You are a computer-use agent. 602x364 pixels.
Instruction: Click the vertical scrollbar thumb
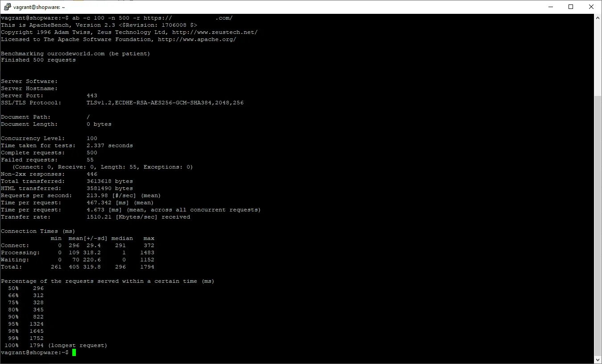598,226
